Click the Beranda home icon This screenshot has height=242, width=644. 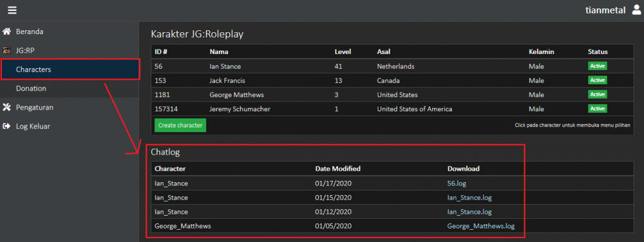pos(6,31)
